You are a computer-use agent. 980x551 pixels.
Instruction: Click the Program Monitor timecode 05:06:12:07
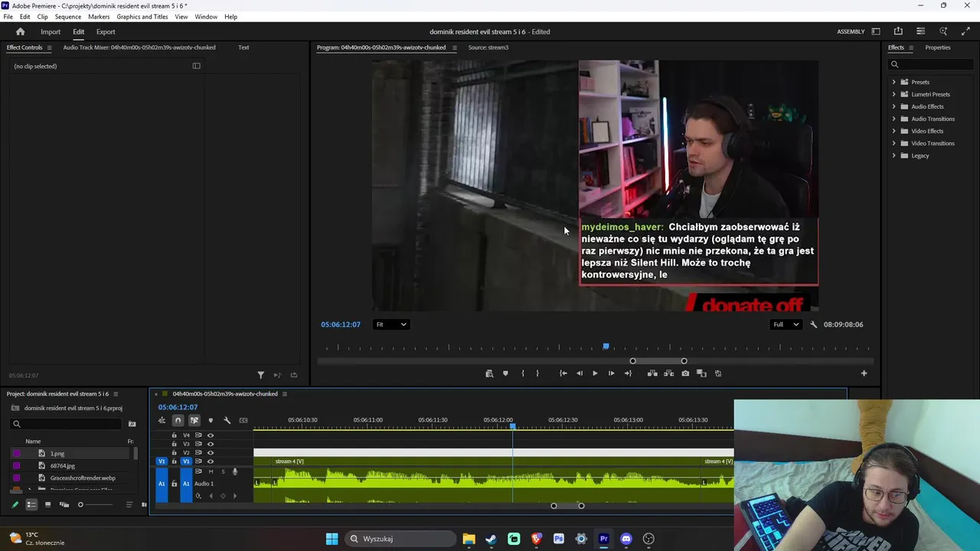pos(341,324)
